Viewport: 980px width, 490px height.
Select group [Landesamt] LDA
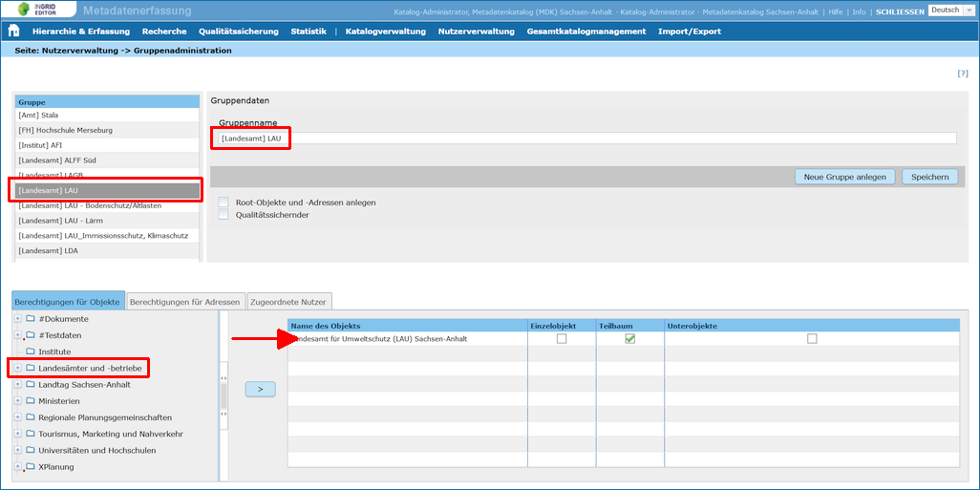(x=107, y=250)
